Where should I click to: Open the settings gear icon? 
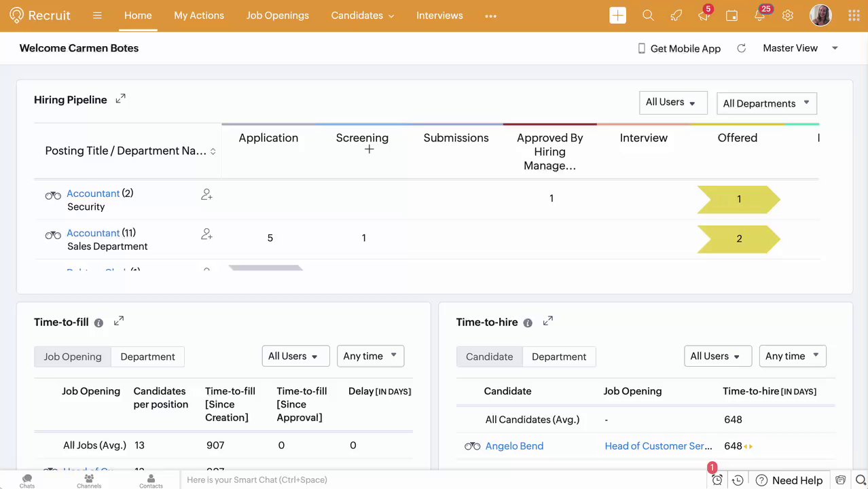(x=788, y=16)
